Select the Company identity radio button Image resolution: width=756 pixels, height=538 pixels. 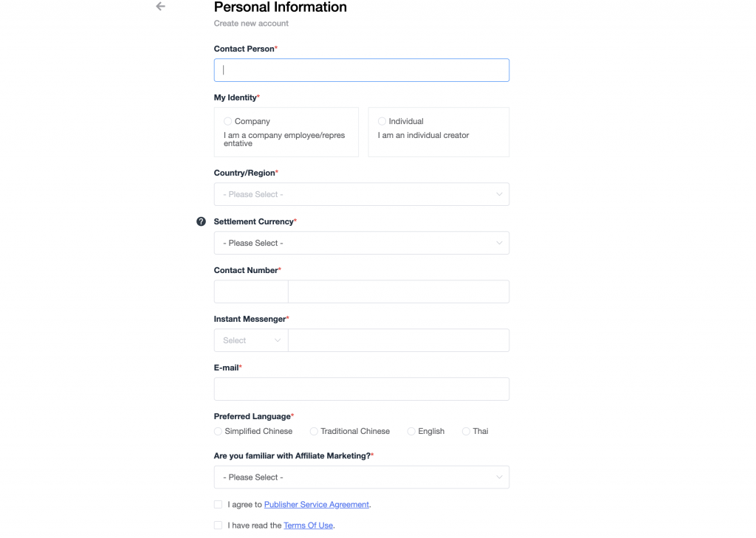(x=227, y=121)
